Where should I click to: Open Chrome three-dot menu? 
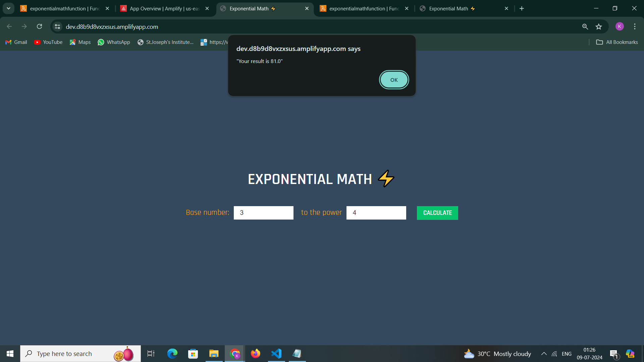click(635, 26)
